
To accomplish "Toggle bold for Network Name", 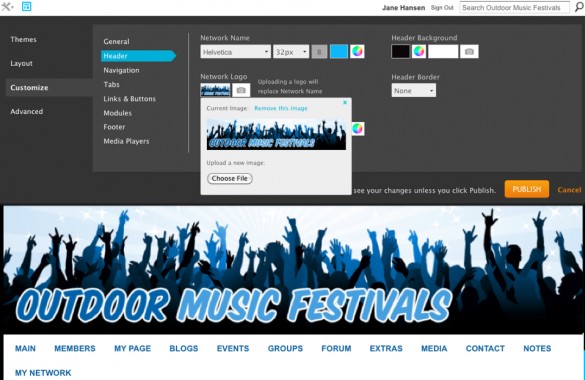I will click(x=319, y=52).
